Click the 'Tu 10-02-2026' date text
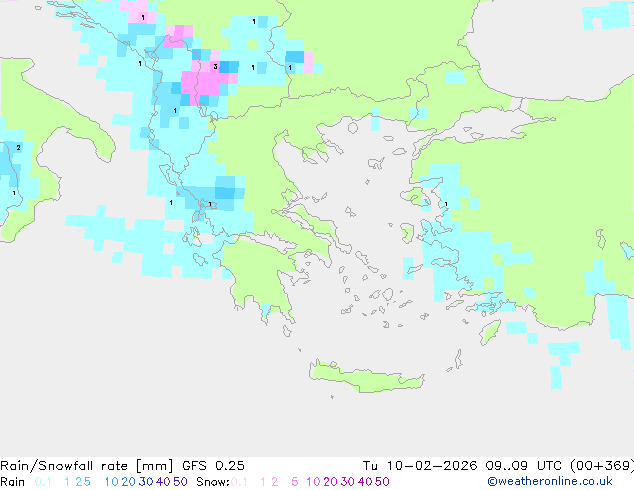This screenshot has height=490, width=634. [x=420, y=466]
